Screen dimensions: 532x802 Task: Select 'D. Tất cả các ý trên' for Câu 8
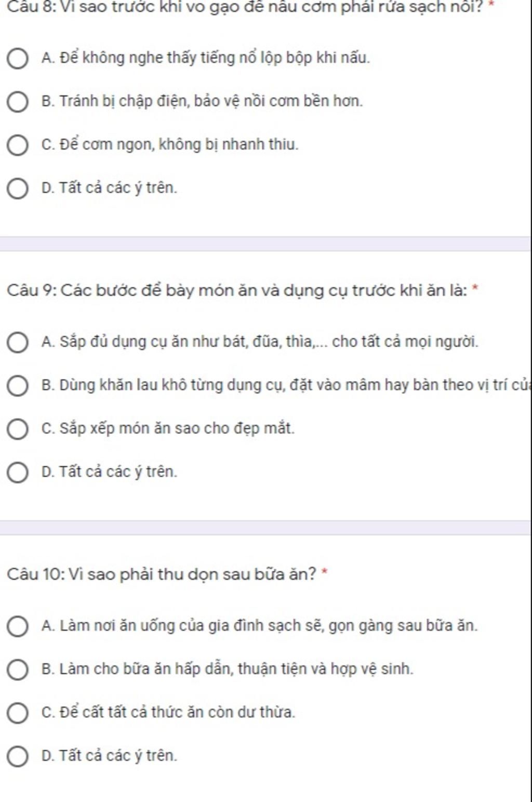(x=17, y=189)
